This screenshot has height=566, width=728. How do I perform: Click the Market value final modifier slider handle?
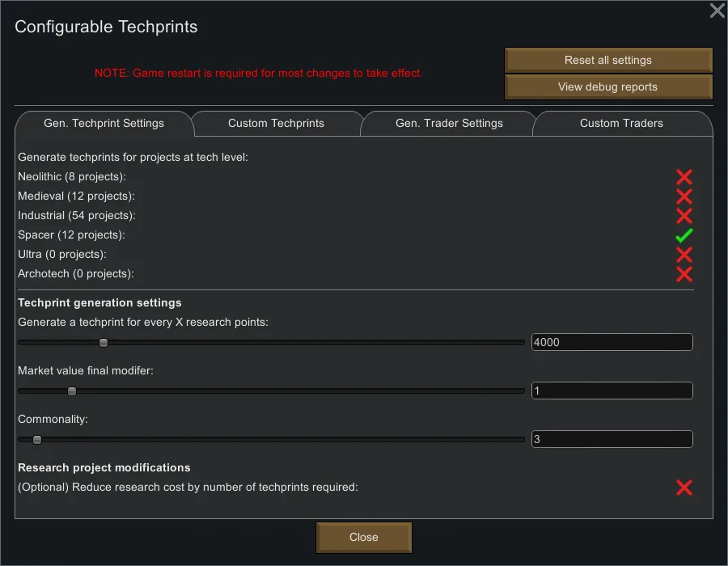[x=72, y=391]
